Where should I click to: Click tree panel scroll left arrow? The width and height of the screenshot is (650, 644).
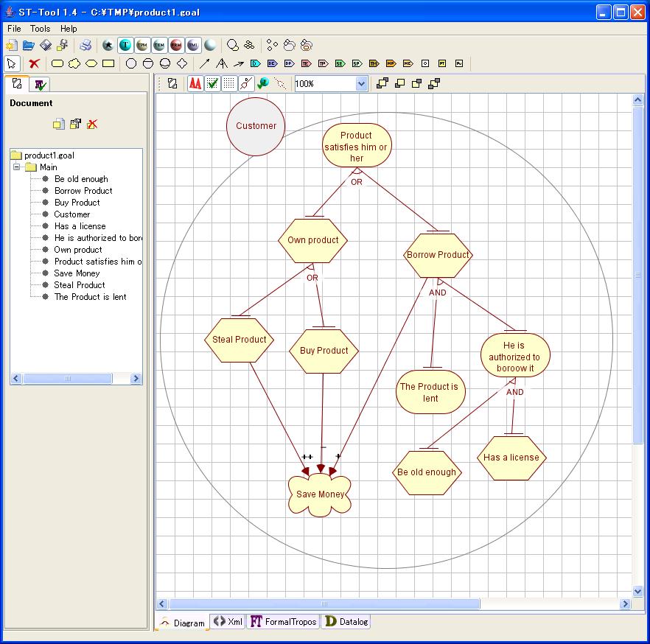tap(16, 378)
